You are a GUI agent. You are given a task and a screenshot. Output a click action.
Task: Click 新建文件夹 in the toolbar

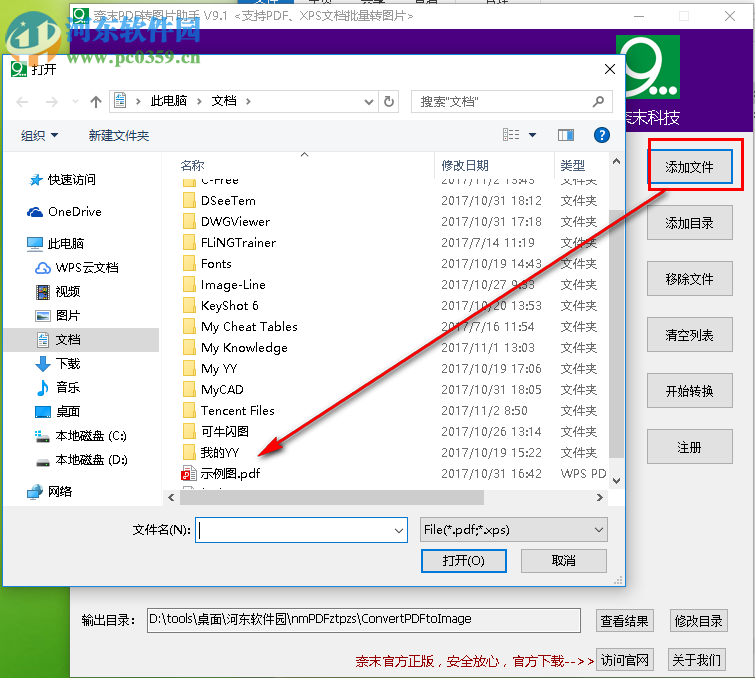click(119, 135)
